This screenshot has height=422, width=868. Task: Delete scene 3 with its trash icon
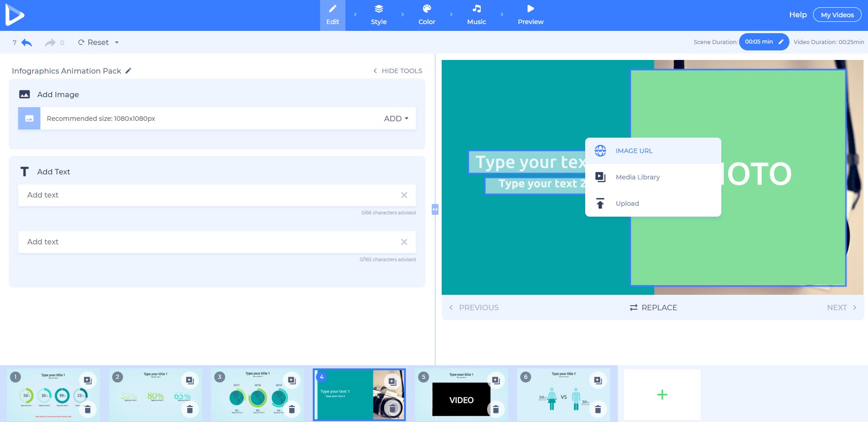click(x=291, y=409)
